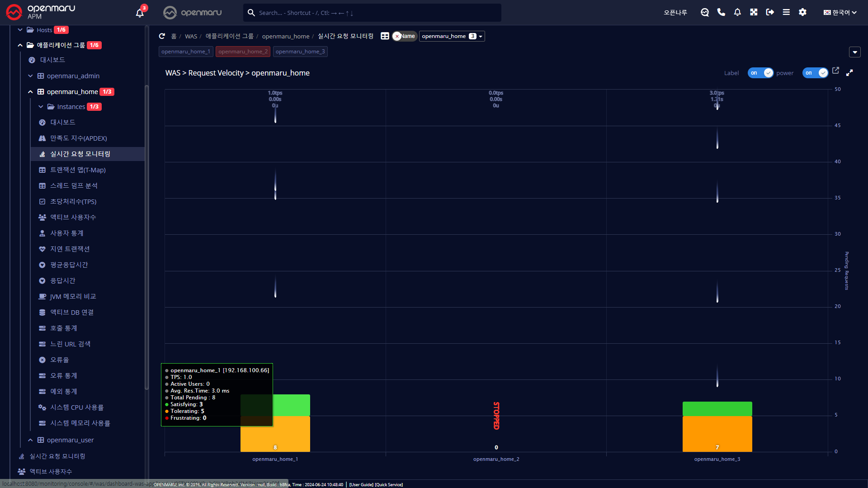Open the 한국어 language dropdown

click(x=840, y=13)
